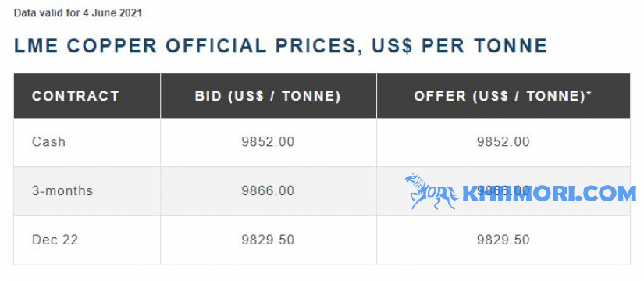This screenshot has width=644, height=281.
Task: Click the word COPPER in the heading
Action: pyautogui.click(x=112, y=45)
